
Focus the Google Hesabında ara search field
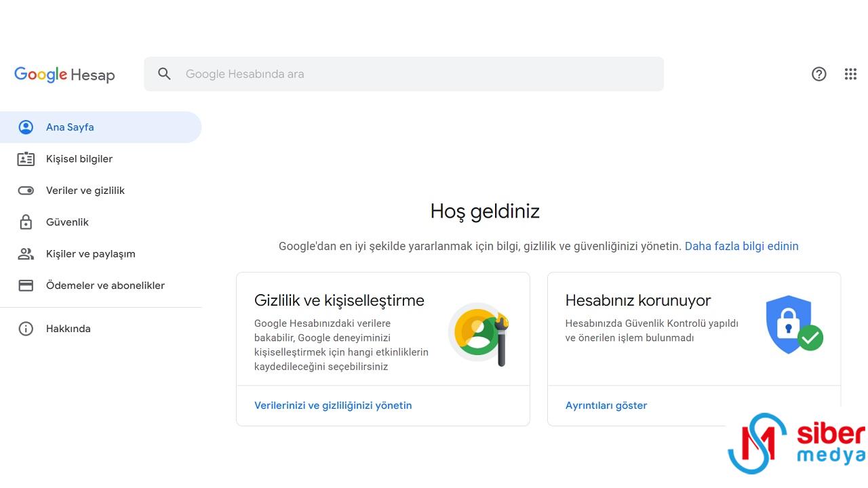click(x=403, y=74)
